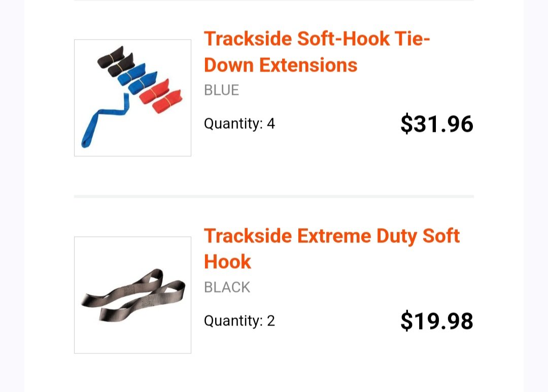
Task: Click the Quantity: 4 text
Action: coord(239,124)
